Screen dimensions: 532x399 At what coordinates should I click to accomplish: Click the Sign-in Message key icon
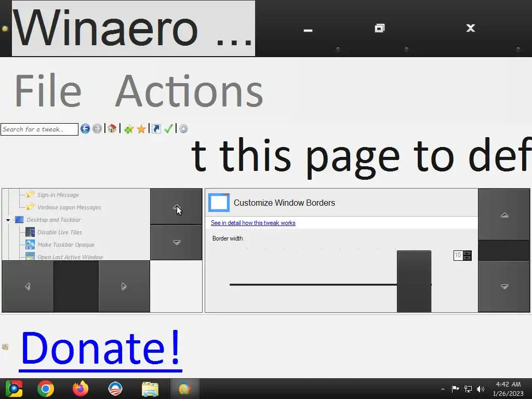pos(30,194)
